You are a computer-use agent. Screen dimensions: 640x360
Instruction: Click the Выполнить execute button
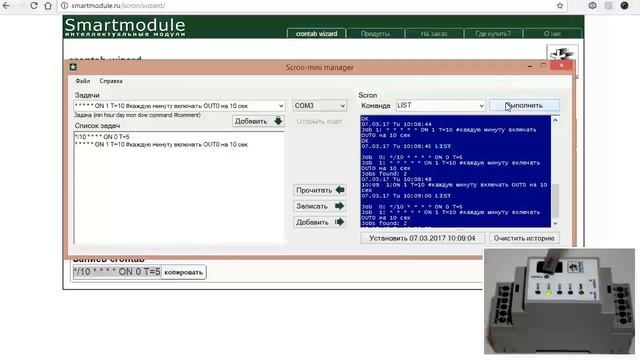point(524,105)
